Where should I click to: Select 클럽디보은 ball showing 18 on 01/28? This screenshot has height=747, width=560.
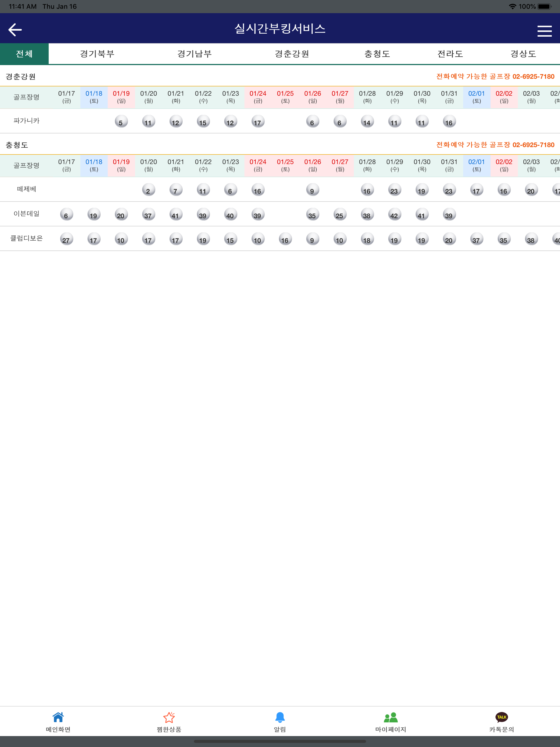click(367, 239)
